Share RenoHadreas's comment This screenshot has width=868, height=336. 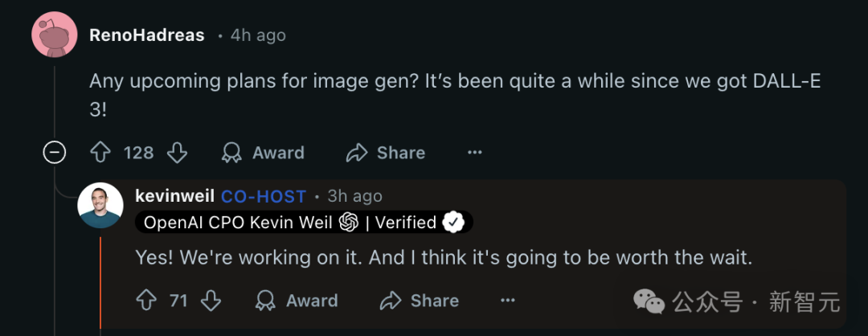(x=386, y=153)
